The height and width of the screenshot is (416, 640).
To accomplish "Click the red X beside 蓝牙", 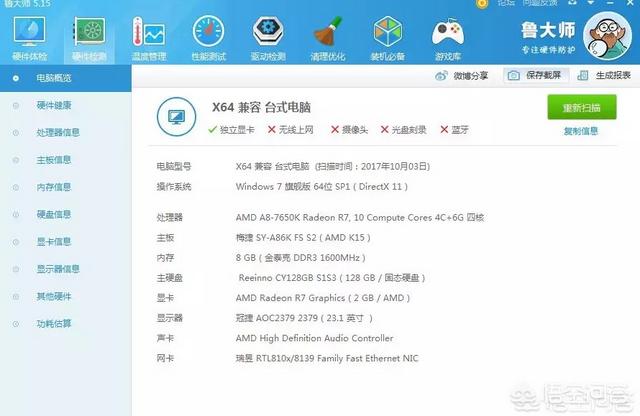I will (444, 130).
